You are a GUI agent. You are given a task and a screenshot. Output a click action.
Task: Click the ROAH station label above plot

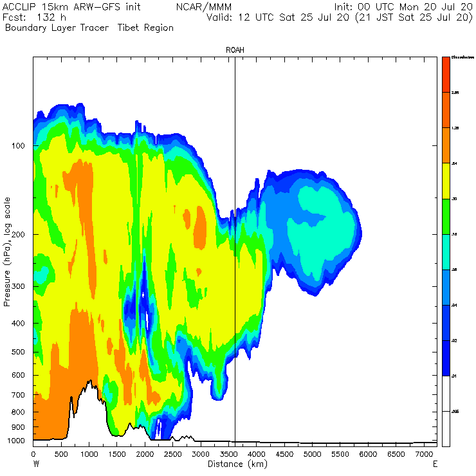[235, 50]
